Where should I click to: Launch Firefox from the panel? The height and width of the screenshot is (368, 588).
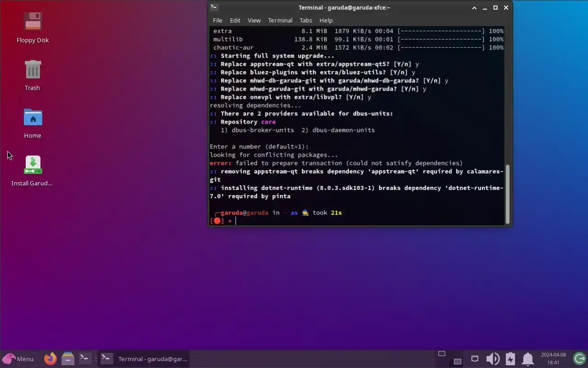coord(51,359)
